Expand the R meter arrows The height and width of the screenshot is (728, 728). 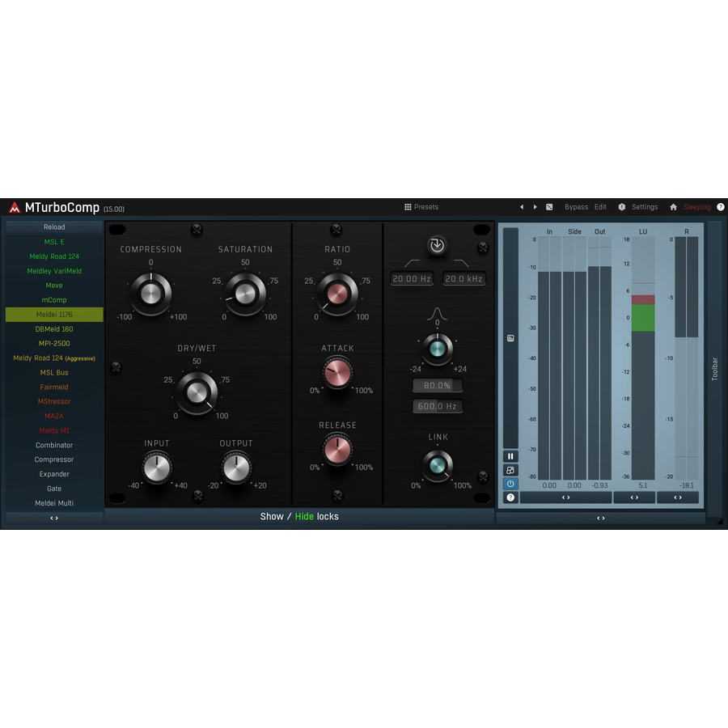[678, 497]
